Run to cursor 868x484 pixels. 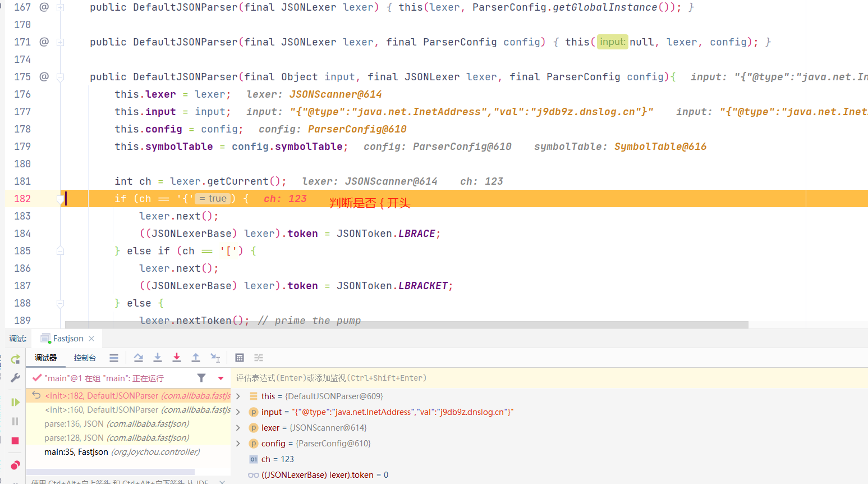tap(215, 358)
